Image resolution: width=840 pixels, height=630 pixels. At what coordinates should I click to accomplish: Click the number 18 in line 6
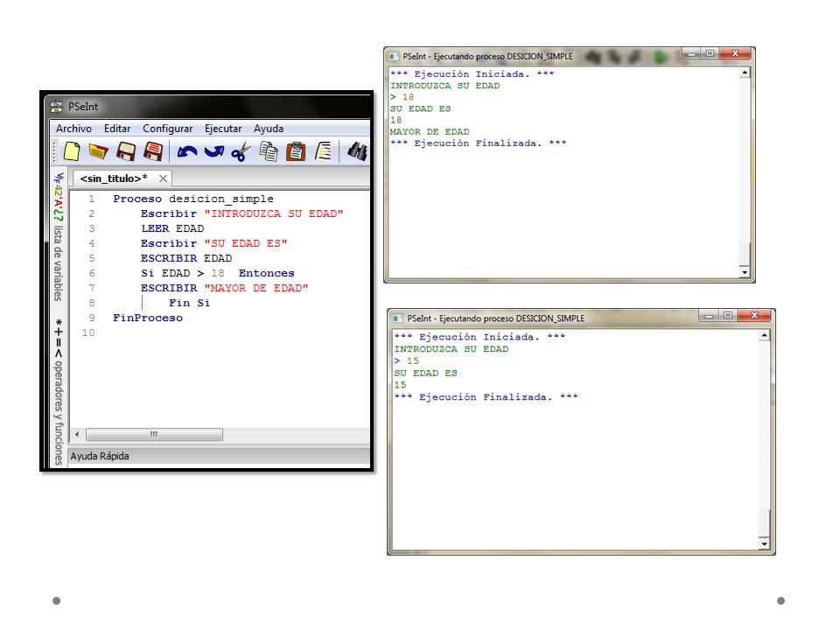coord(218,273)
